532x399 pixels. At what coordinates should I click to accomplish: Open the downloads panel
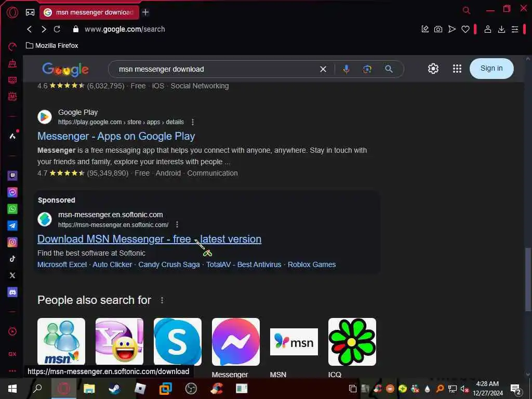[x=501, y=29]
